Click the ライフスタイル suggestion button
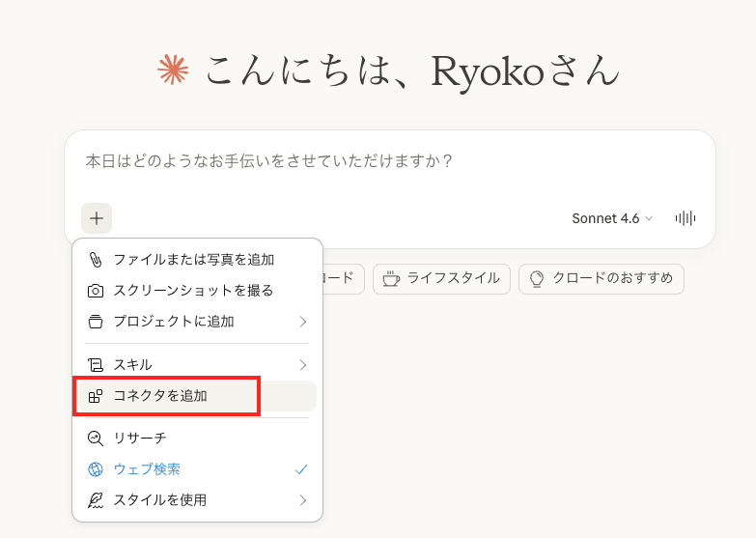The height and width of the screenshot is (538, 756). (441, 278)
